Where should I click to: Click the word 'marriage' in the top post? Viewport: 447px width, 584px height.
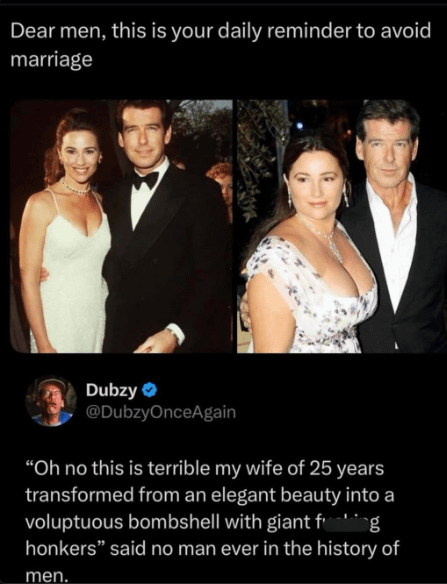tap(51, 60)
